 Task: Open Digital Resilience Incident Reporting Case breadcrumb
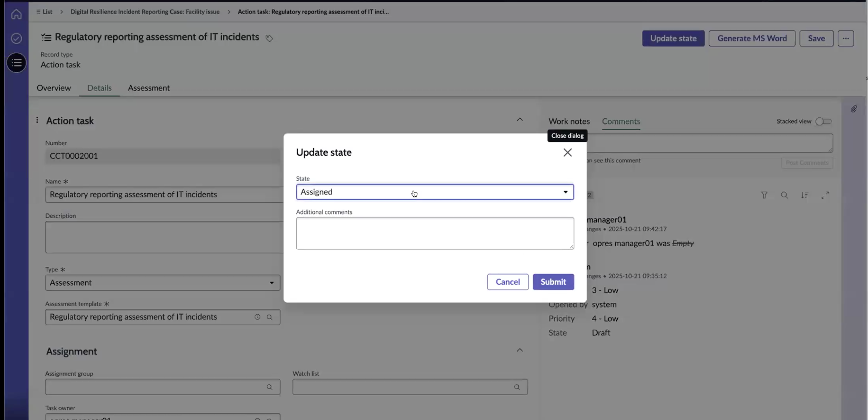click(x=145, y=11)
